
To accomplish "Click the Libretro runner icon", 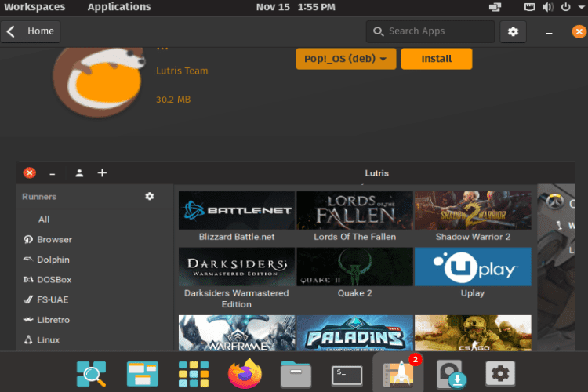I will coord(28,320).
